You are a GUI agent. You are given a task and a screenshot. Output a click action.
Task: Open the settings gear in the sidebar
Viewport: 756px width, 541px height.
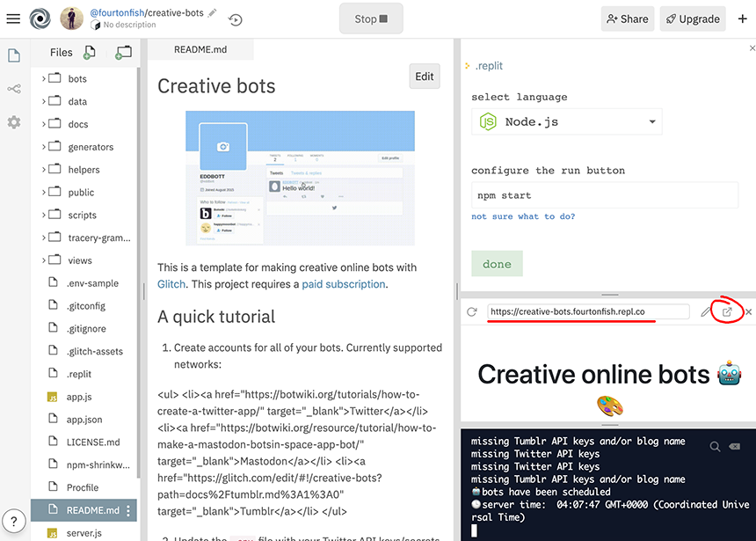14,122
